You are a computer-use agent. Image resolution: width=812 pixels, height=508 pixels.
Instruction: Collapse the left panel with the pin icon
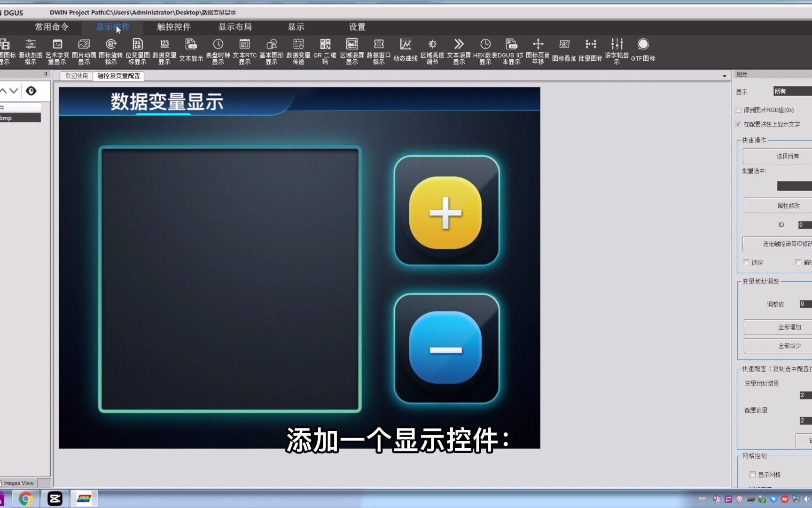click(x=45, y=74)
